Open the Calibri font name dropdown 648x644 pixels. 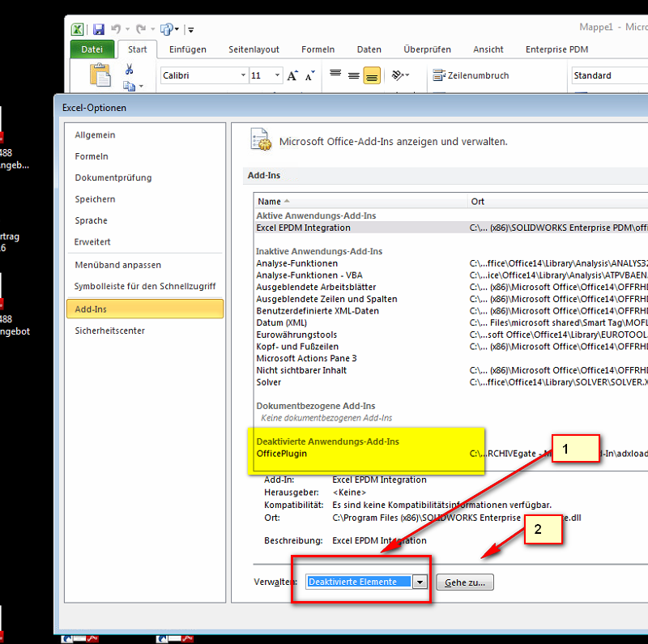tap(244, 75)
